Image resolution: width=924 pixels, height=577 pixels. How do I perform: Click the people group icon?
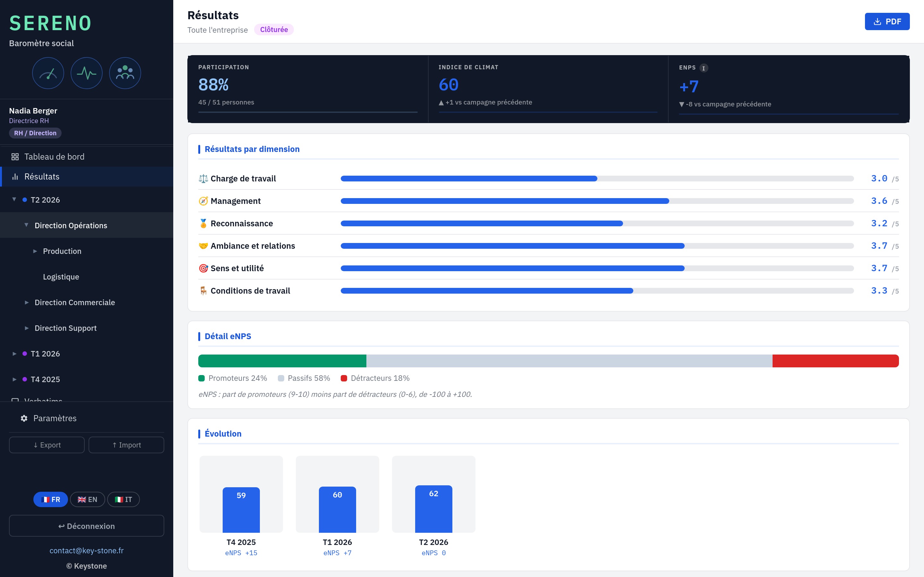coord(125,73)
